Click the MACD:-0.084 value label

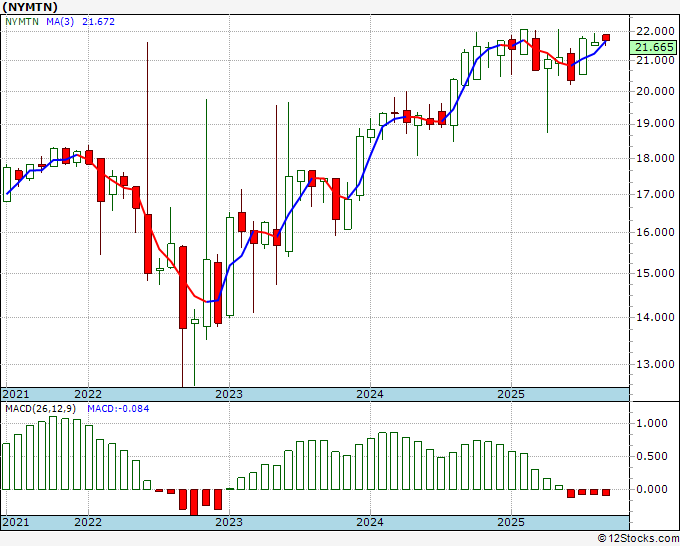118,409
